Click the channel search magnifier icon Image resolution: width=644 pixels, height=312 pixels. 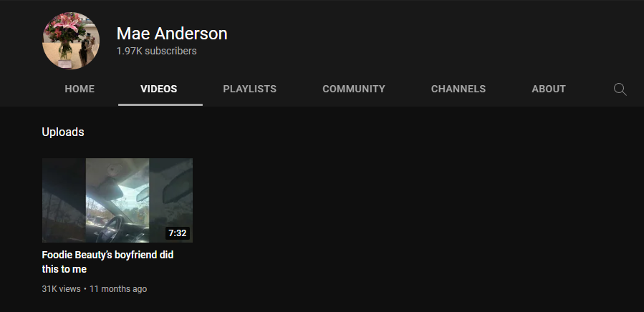[620, 89]
